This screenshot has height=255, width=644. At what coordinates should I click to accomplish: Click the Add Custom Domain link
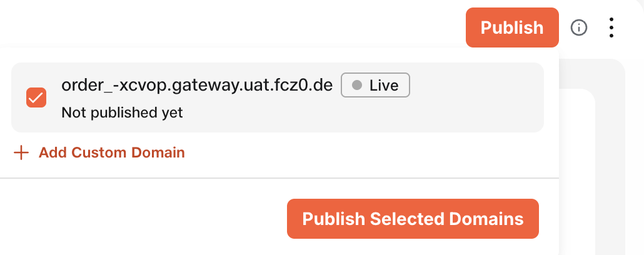pos(111,152)
